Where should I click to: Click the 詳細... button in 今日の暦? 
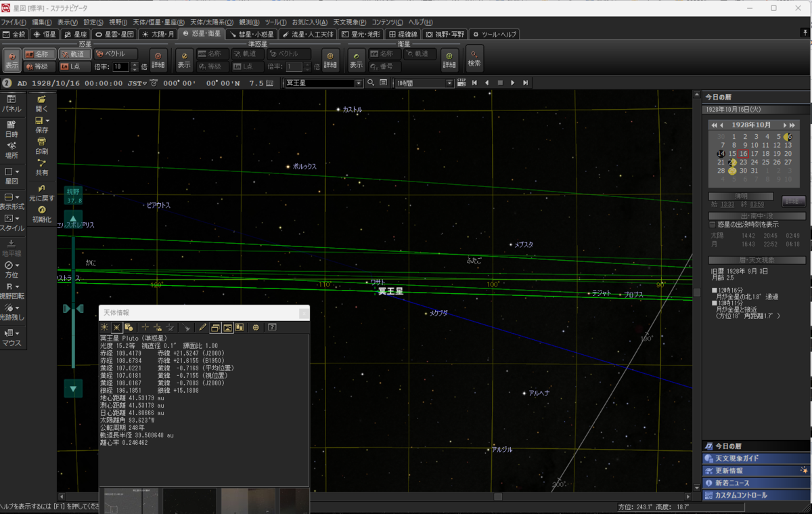[793, 201]
